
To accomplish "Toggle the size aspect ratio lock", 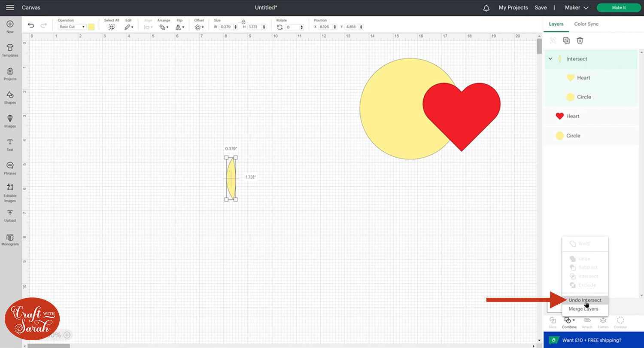I will point(243,21).
